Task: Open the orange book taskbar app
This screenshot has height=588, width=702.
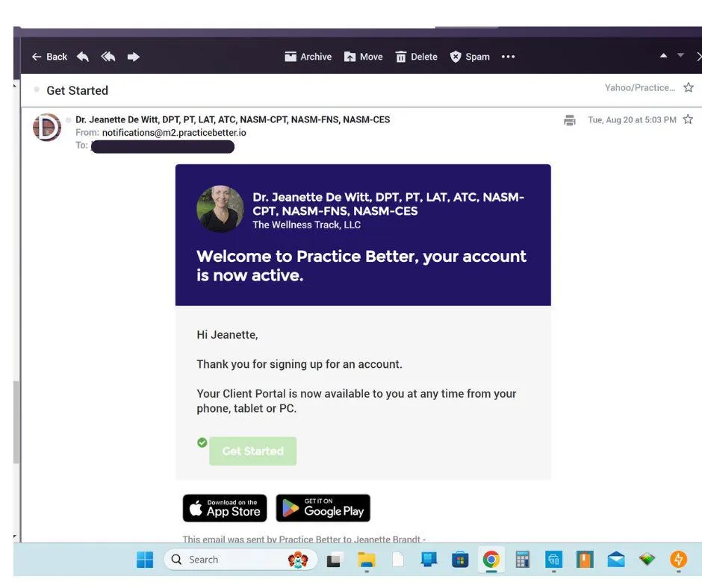Action: click(585, 560)
